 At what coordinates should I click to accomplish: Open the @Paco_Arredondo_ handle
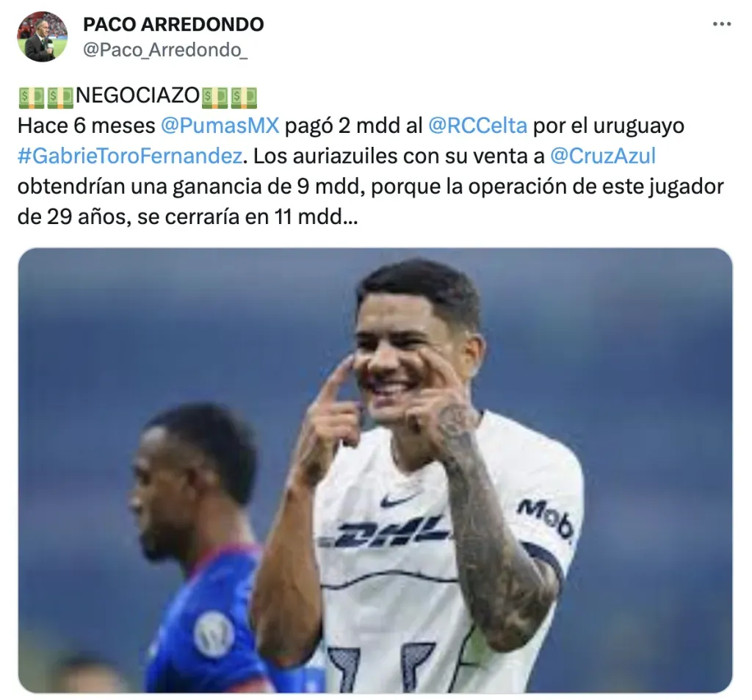[x=165, y=50]
